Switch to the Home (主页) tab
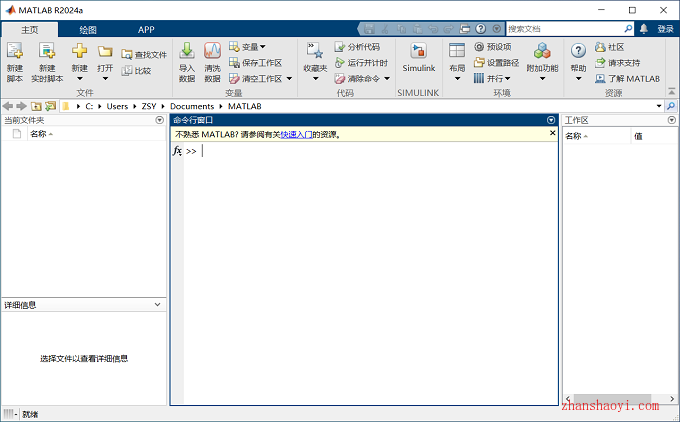The width and height of the screenshot is (680, 422). (30, 29)
